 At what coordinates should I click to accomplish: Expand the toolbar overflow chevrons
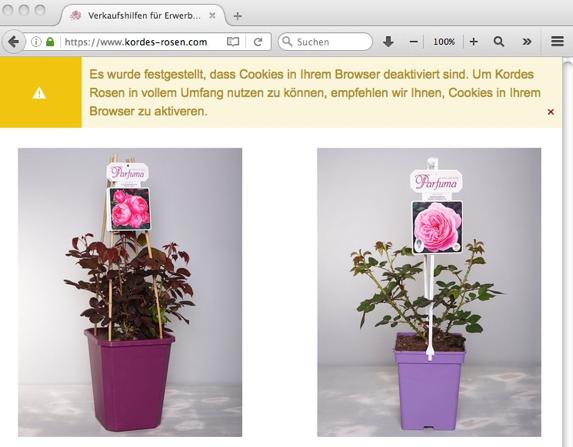point(527,42)
